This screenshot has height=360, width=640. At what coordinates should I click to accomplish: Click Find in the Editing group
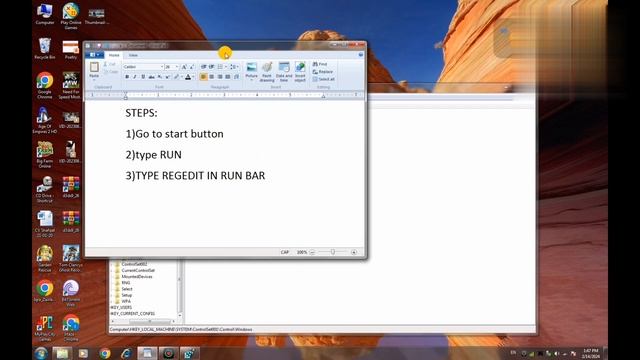320,64
